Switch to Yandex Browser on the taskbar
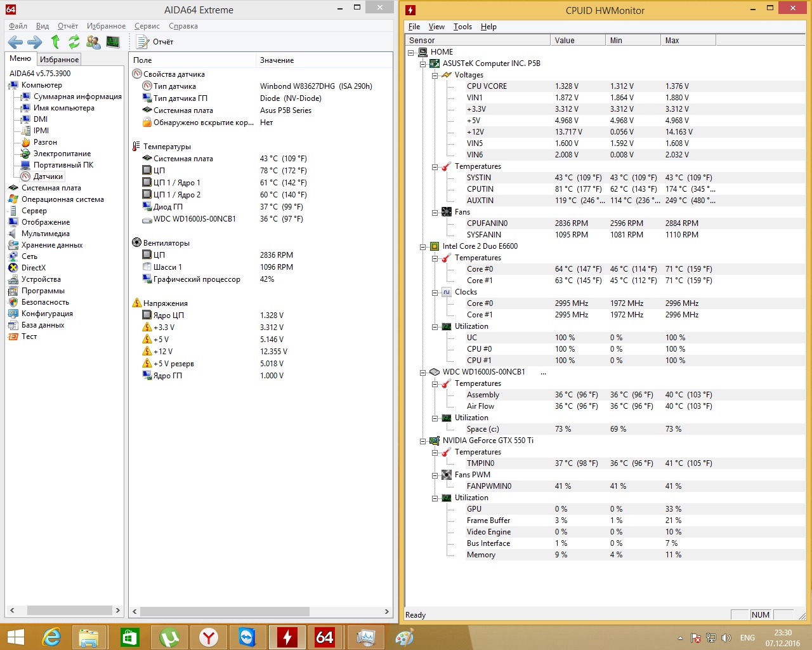Image resolution: width=812 pixels, height=650 pixels. tap(208, 637)
